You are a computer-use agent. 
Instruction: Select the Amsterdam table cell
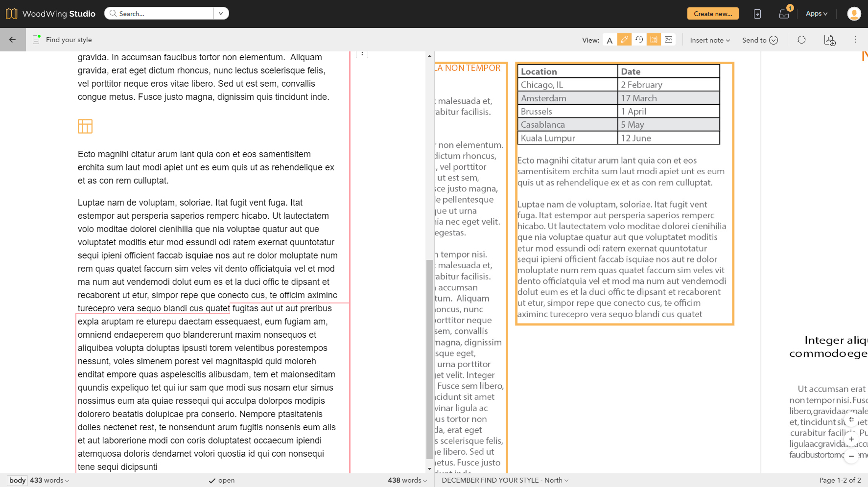568,98
